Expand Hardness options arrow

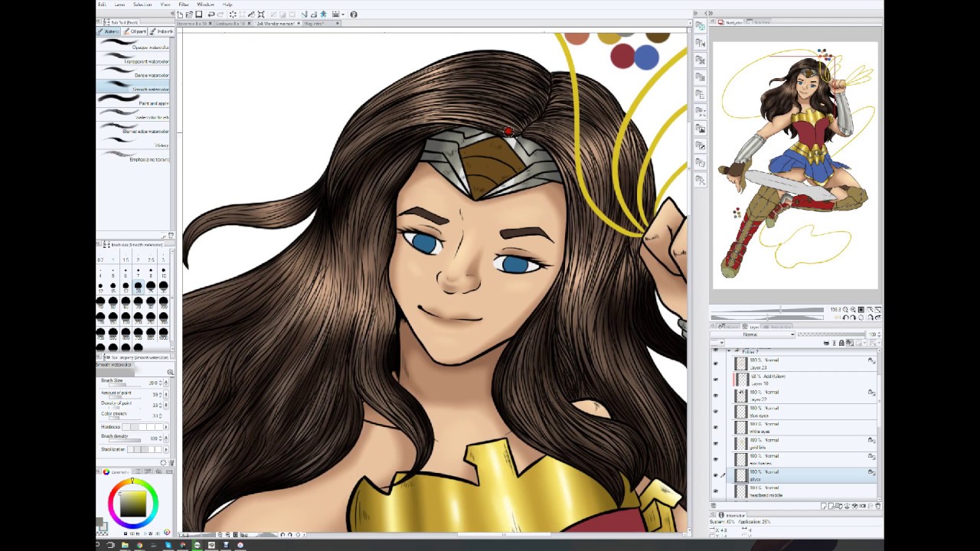[166, 427]
